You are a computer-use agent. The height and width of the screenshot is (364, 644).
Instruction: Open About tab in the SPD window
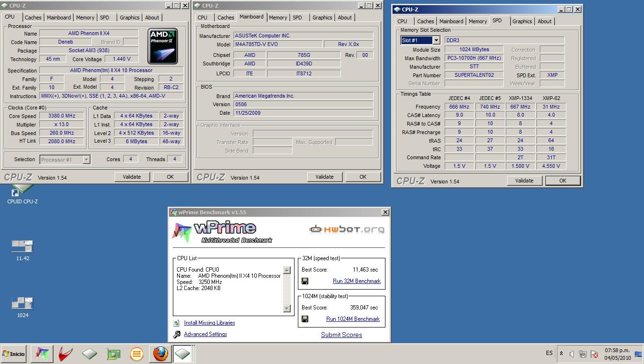[x=545, y=21]
